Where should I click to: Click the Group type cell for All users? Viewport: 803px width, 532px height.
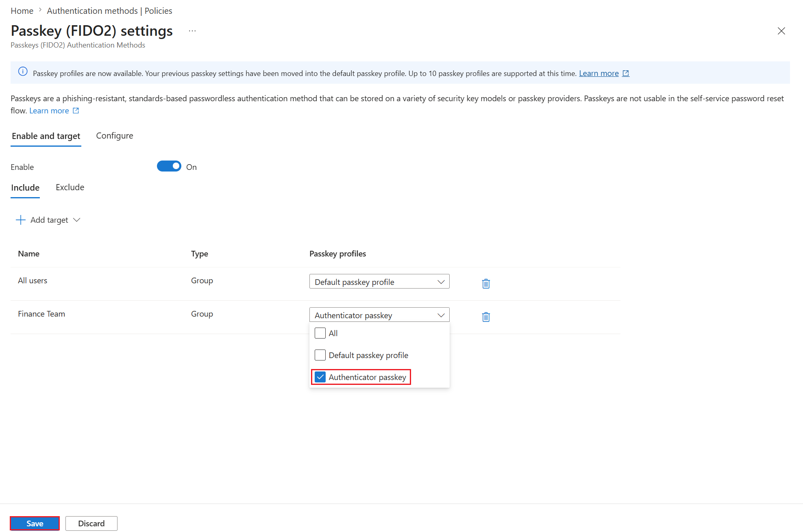point(202,280)
